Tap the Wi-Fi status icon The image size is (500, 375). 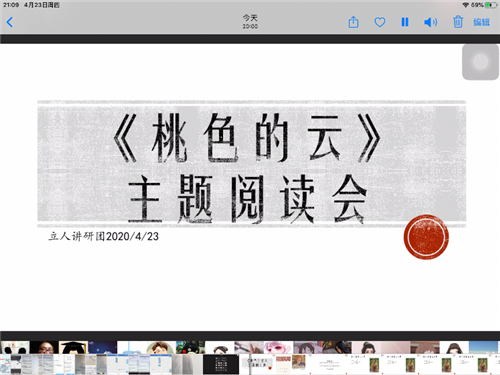click(466, 5)
